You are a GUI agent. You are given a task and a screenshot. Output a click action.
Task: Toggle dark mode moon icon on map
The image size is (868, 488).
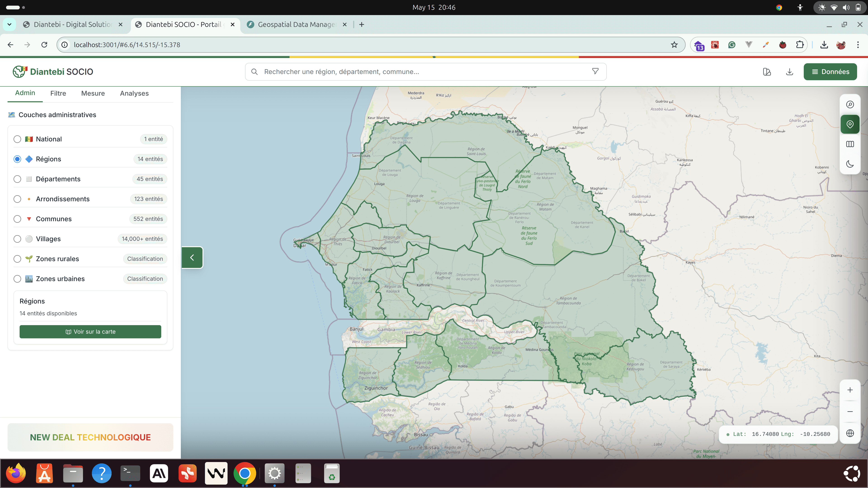coord(850,164)
